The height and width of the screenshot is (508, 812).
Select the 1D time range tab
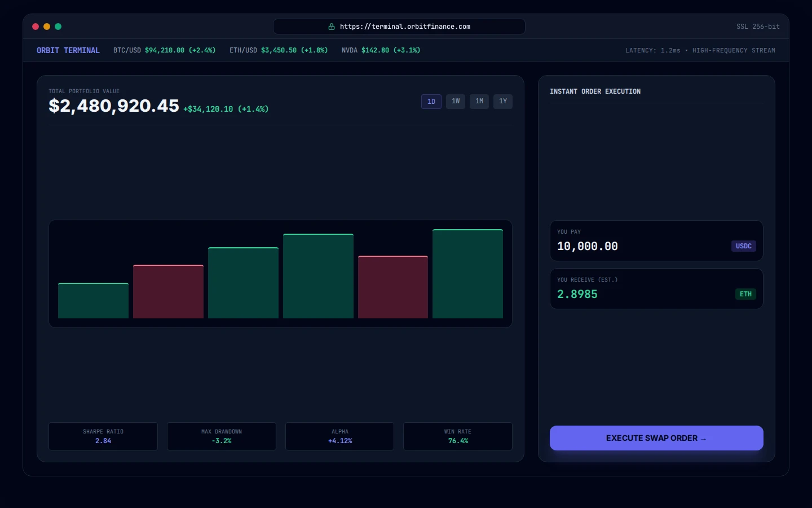pos(431,102)
